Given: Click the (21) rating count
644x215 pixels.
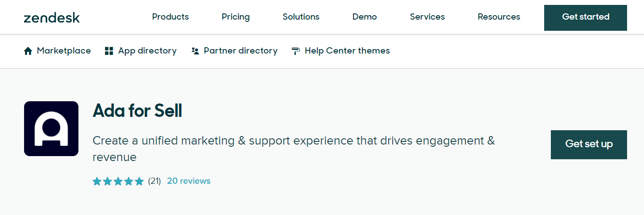Looking at the screenshot, I should pos(154,181).
